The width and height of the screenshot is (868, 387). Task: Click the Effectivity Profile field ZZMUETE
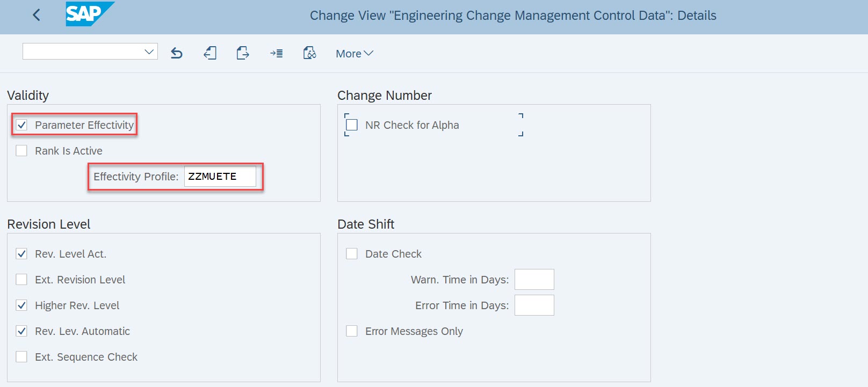220,177
